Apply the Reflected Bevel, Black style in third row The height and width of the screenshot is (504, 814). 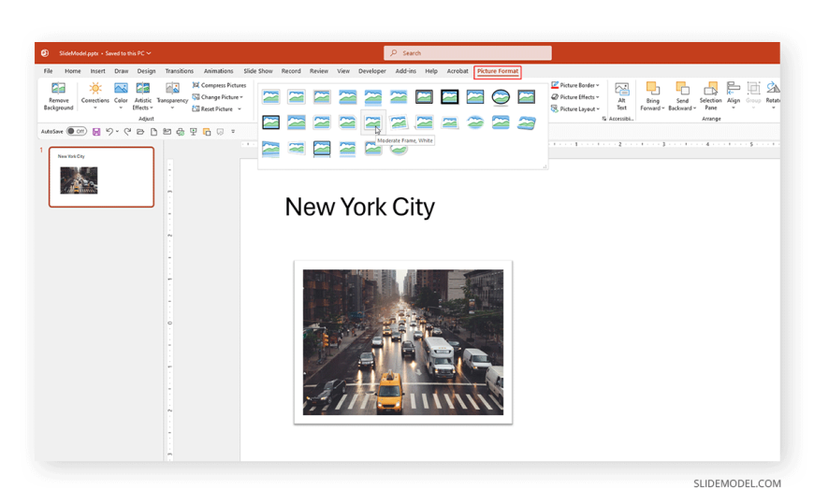(322, 149)
